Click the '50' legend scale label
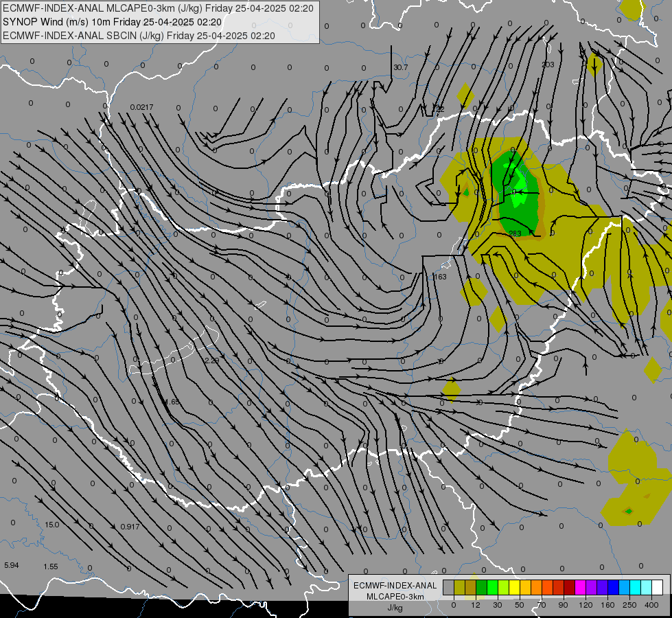Image resolution: width=672 pixels, height=618 pixels. pyautogui.click(x=520, y=605)
